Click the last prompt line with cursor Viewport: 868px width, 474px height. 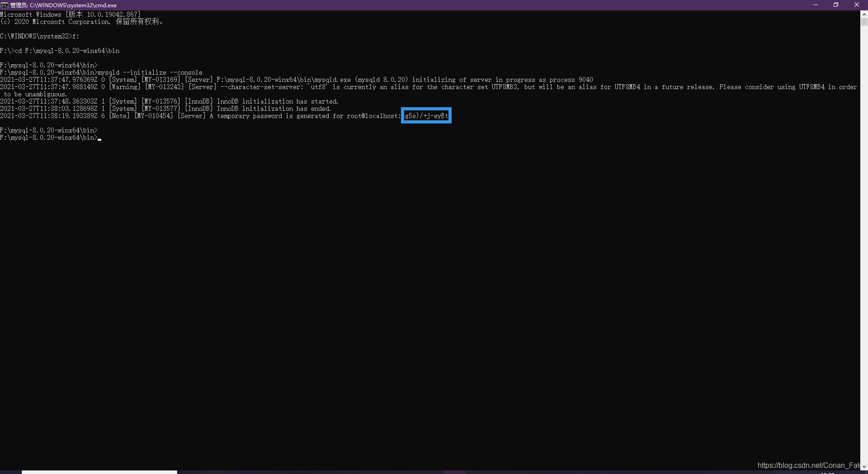point(51,137)
